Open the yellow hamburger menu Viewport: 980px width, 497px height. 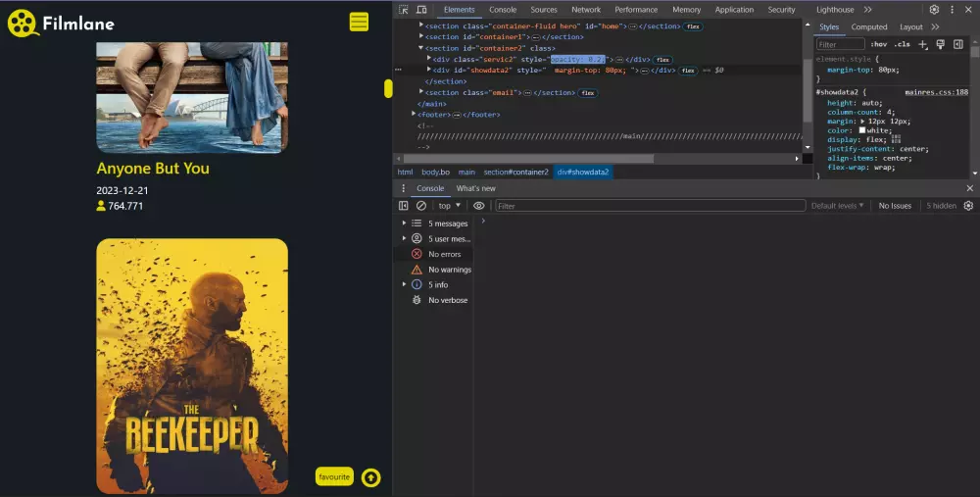click(359, 22)
